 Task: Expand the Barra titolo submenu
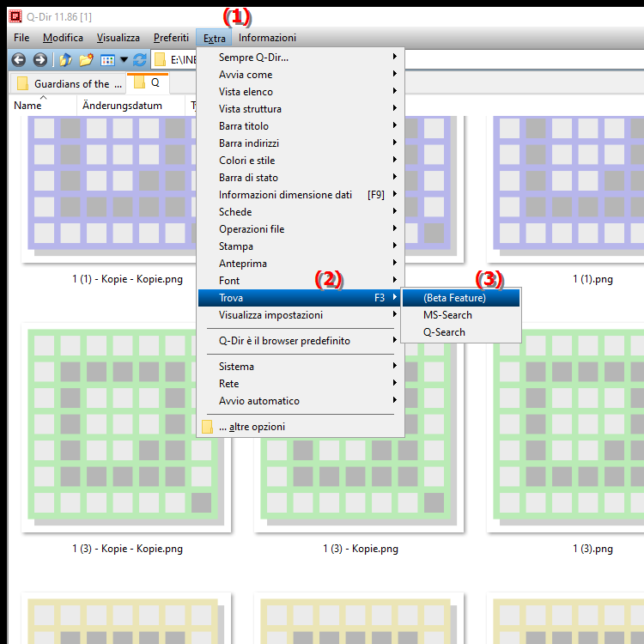coord(301,126)
